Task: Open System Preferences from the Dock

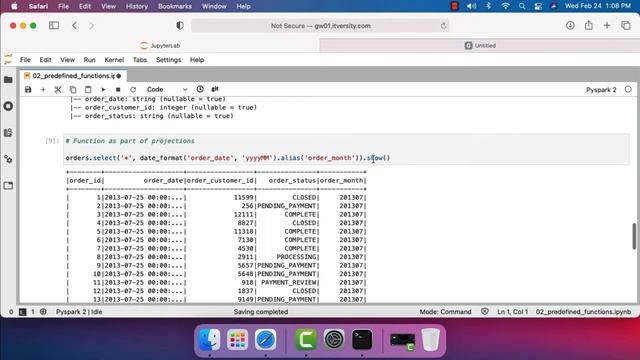Action: pyautogui.click(x=334, y=340)
